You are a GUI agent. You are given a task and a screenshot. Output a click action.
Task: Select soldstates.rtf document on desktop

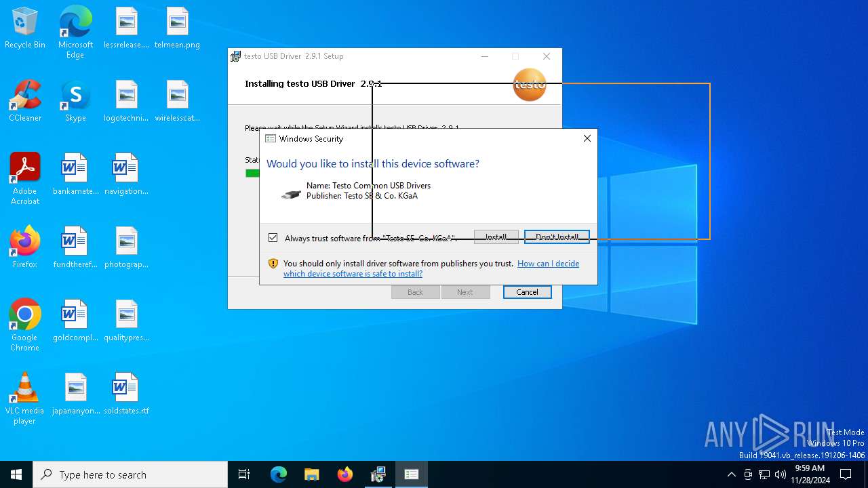click(x=126, y=394)
